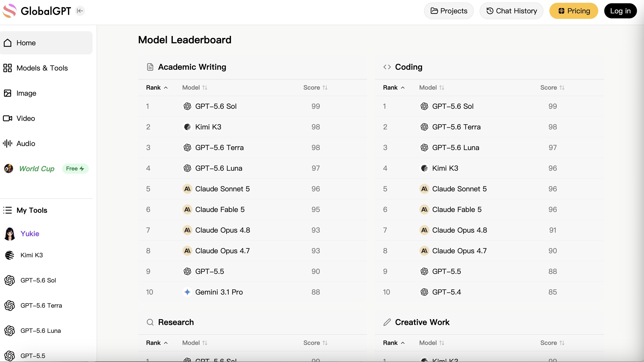This screenshot has height=362, width=644.
Task: Click Claude Opus 4.7 icon in Academic Writing
Action: [x=187, y=251]
